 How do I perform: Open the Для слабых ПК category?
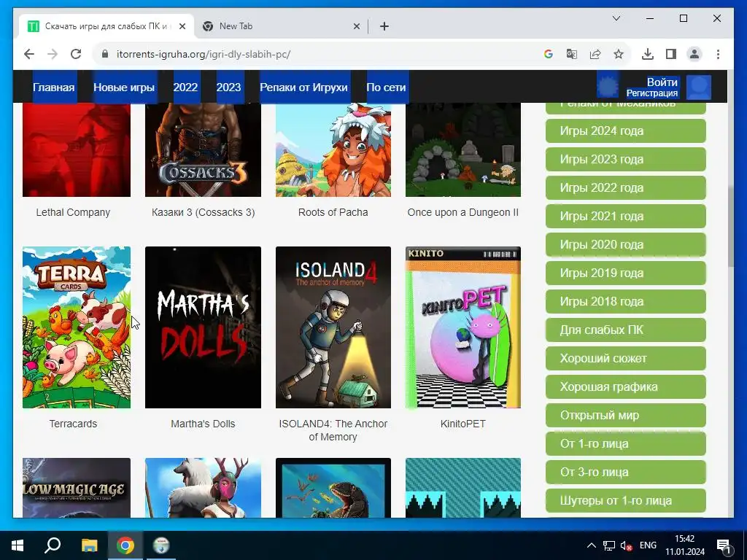point(625,330)
